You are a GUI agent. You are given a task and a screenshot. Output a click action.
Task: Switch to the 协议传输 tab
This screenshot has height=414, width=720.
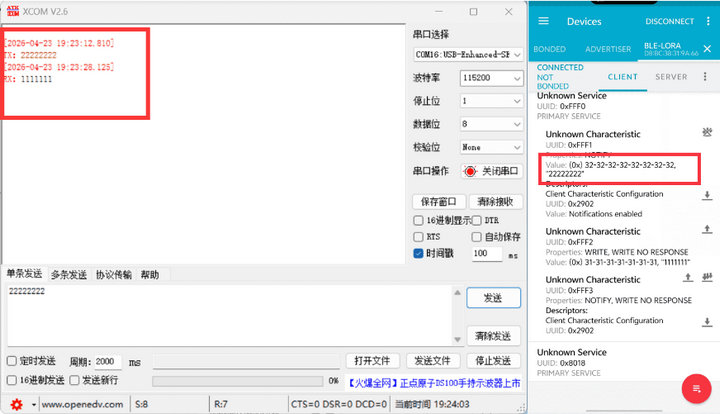coord(113,275)
